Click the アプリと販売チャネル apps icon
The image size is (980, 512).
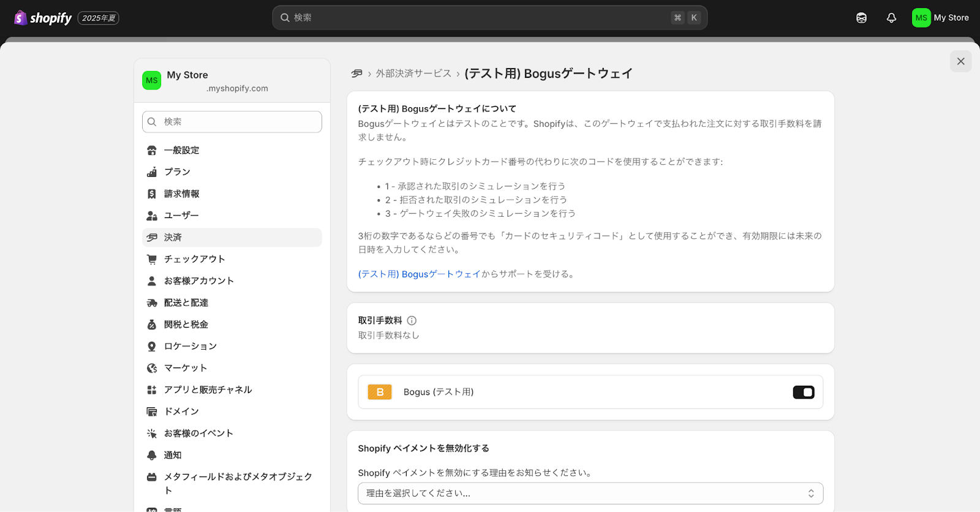tap(152, 390)
